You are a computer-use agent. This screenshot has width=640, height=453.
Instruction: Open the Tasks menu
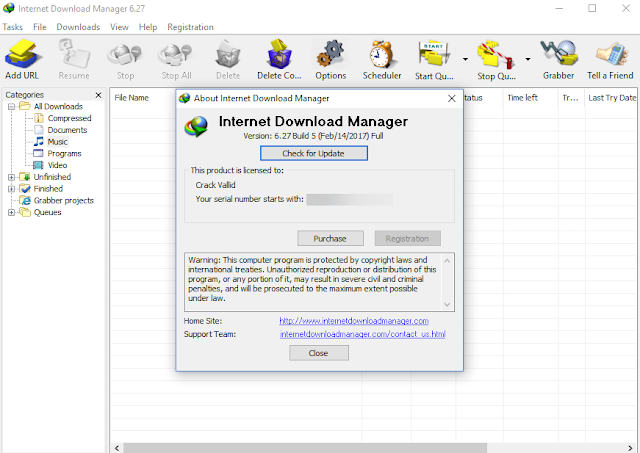(x=13, y=27)
